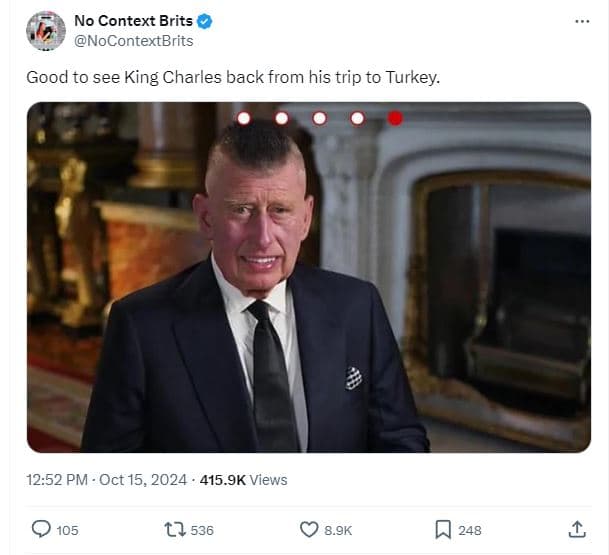Like the tweet with the heart icon
The height and width of the screenshot is (555, 609).
click(309, 529)
